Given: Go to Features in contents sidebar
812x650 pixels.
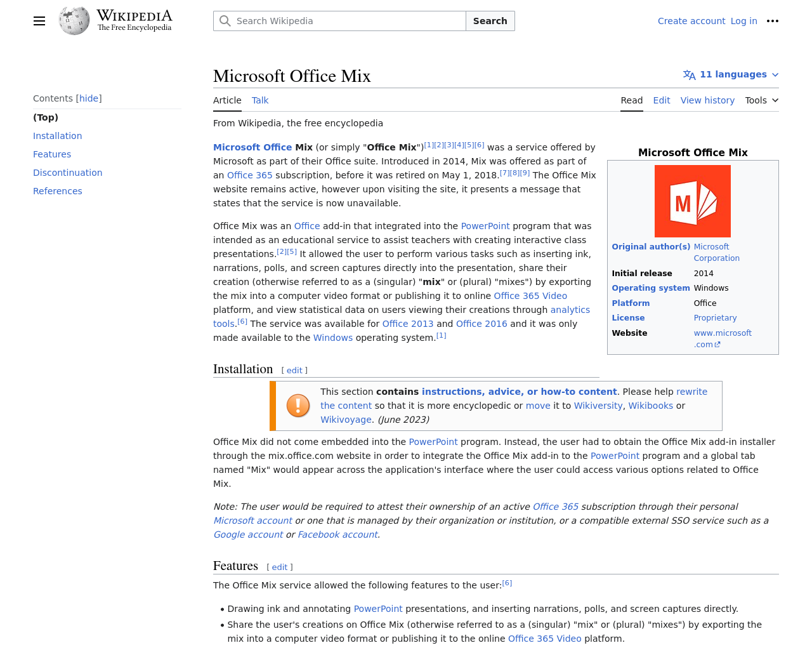Looking at the screenshot, I should pos(52,154).
